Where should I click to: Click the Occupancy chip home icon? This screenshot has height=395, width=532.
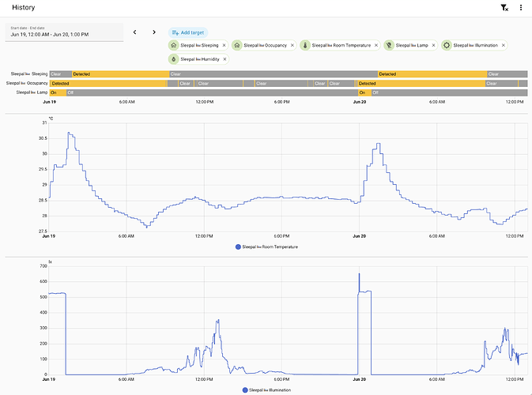pyautogui.click(x=237, y=45)
